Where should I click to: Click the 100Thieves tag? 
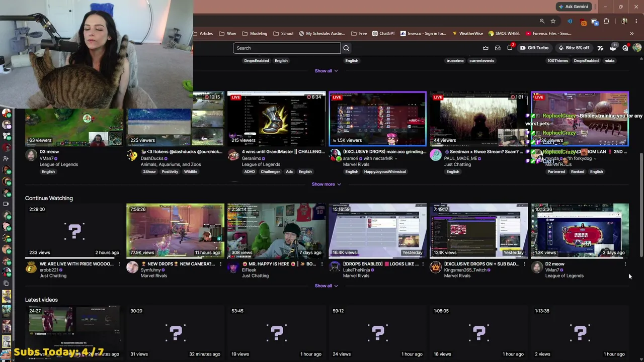[558, 61]
